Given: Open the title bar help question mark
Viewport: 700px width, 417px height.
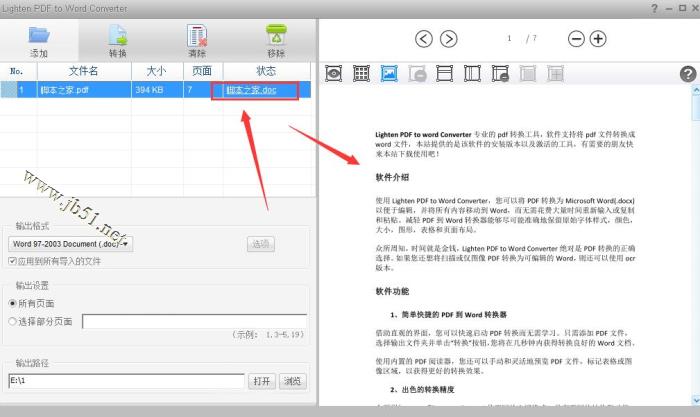Looking at the screenshot, I should pos(654,8).
